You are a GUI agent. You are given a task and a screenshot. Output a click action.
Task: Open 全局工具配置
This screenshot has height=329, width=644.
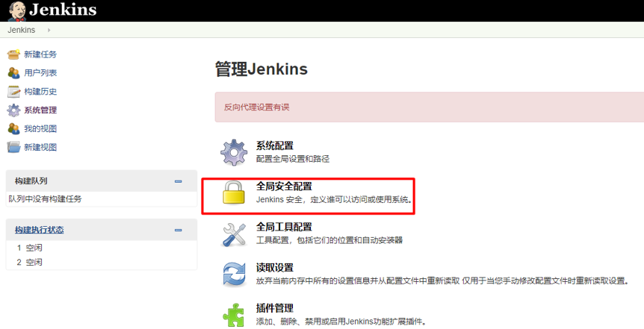tap(284, 227)
